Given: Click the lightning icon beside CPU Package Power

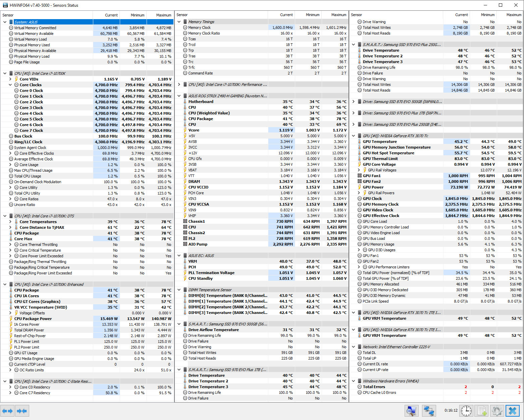Looking at the screenshot, I should pyautogui.click(x=11, y=319).
